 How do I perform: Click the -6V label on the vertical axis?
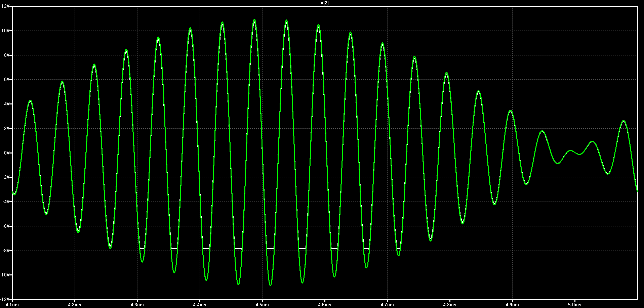click(x=6, y=226)
